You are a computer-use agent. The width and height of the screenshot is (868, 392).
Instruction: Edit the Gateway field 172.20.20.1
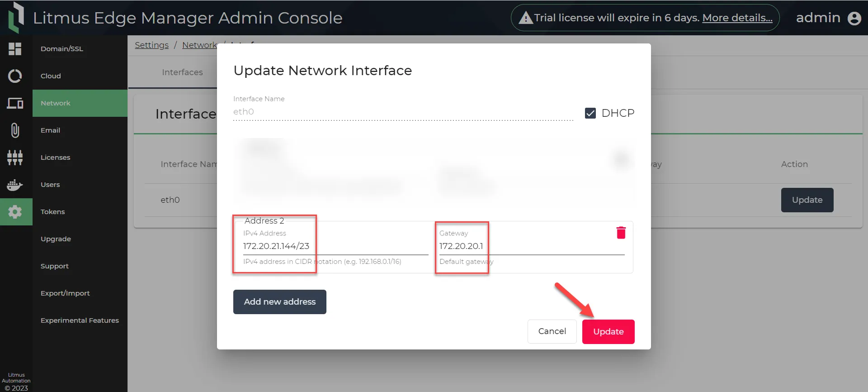click(532, 246)
